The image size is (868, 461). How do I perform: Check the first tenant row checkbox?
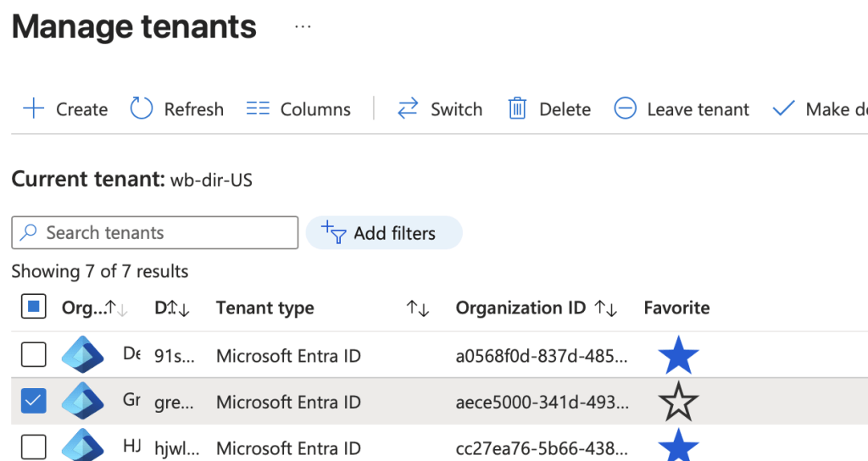[33, 355]
